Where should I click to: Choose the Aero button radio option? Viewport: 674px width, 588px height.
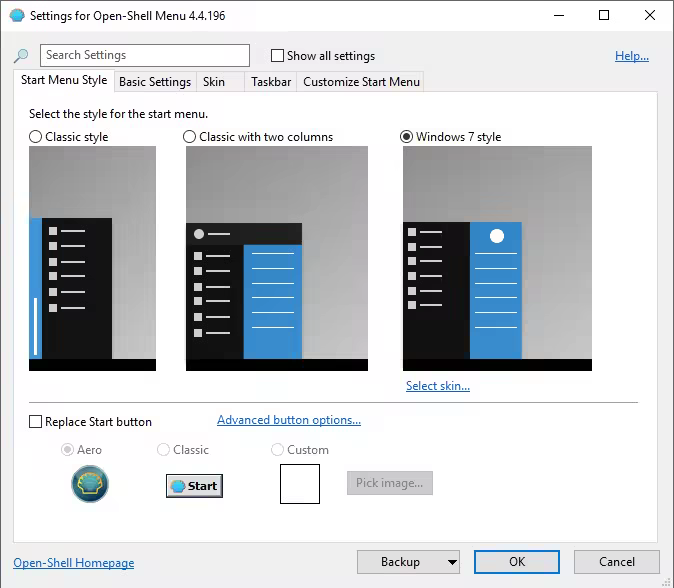click(x=67, y=450)
